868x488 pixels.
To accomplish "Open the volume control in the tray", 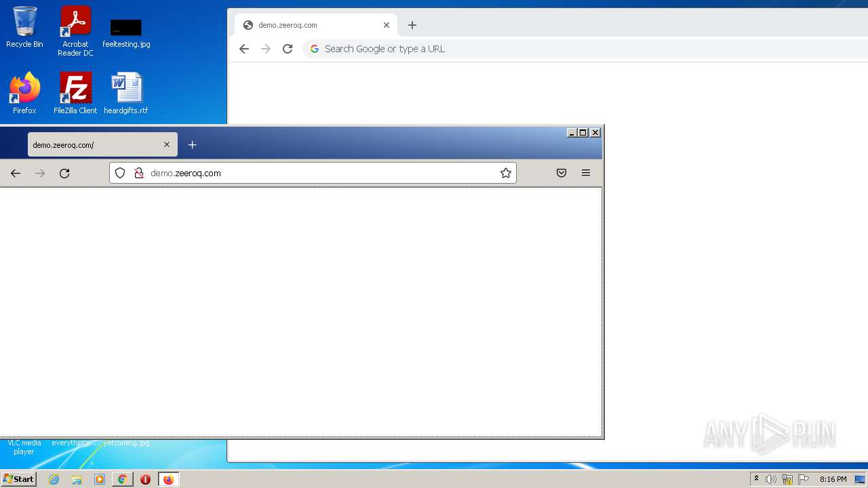I will click(770, 479).
